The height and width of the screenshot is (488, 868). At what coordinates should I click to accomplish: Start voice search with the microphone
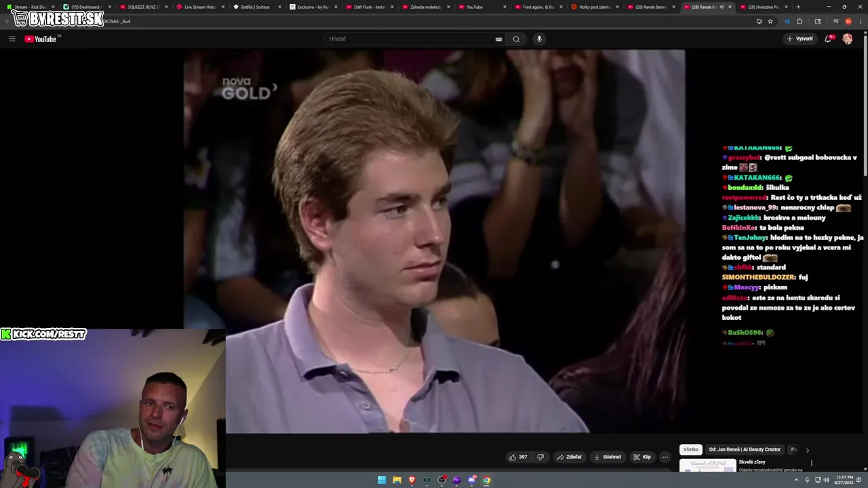(540, 39)
